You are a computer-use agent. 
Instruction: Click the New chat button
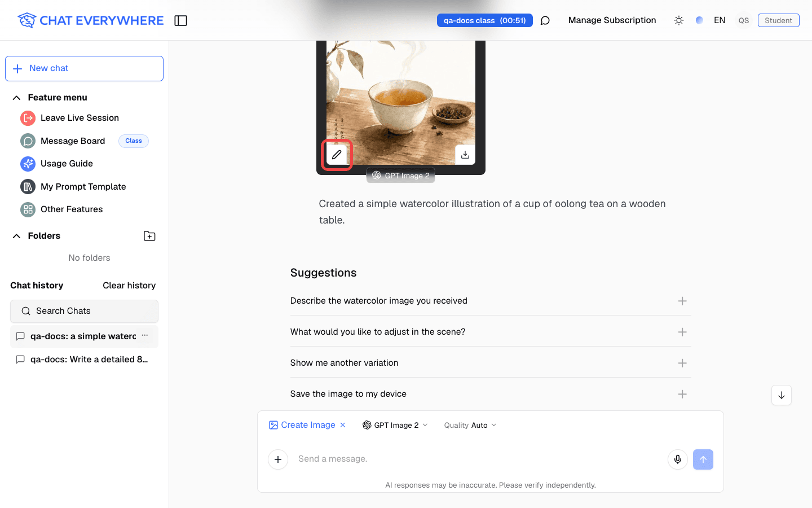[84, 68]
